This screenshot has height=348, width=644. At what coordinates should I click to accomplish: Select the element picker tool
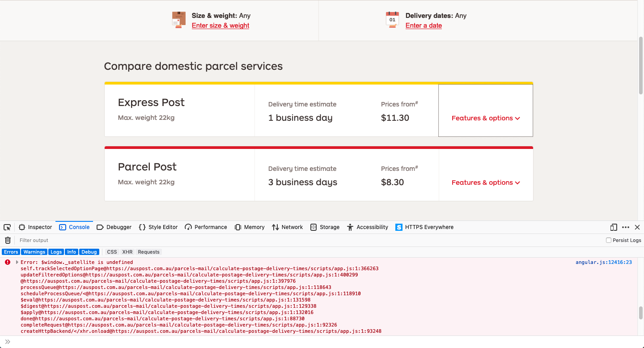click(x=7, y=227)
